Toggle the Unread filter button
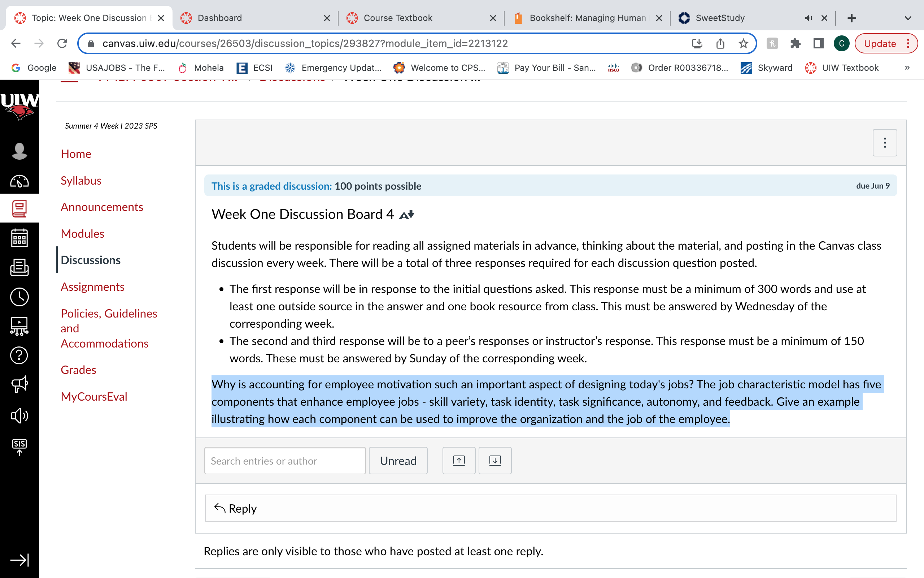The height and width of the screenshot is (578, 924). (x=398, y=461)
